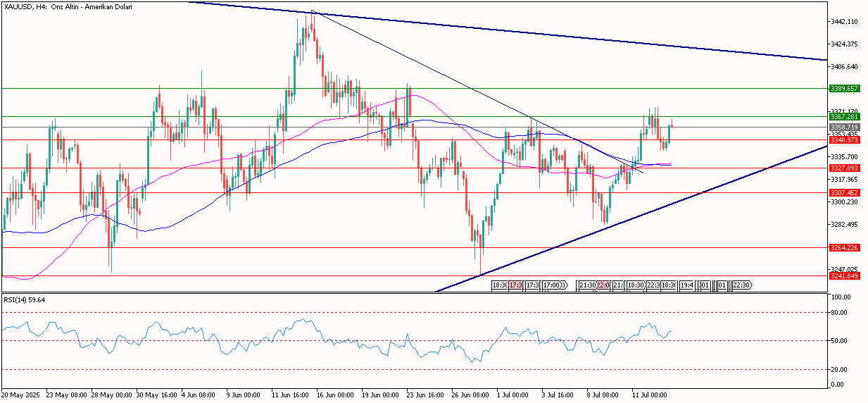Click the 20.00 RSI axis value
Screen dimensions: 868x403
coord(841,370)
